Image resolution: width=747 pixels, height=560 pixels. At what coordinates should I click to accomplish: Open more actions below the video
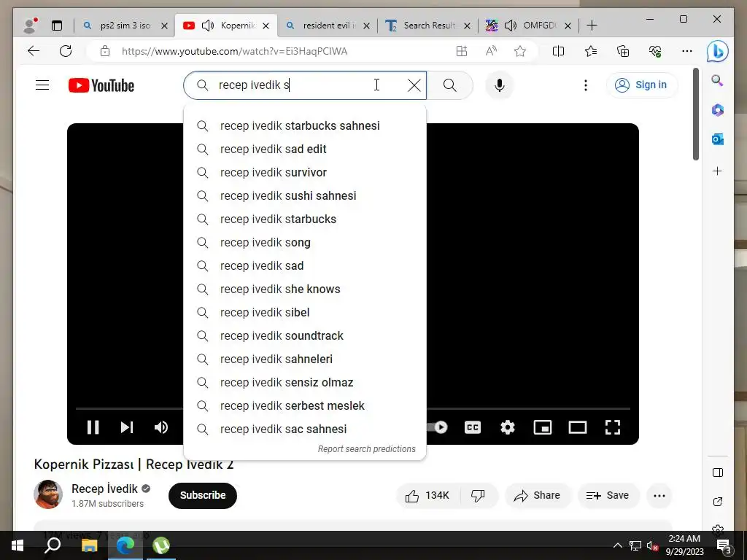659,495
